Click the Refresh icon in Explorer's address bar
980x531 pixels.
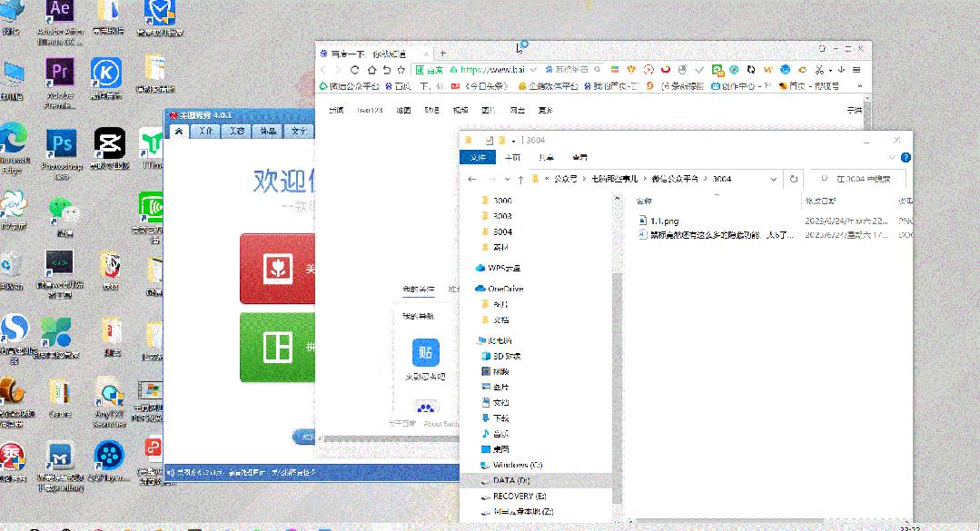tap(793, 179)
